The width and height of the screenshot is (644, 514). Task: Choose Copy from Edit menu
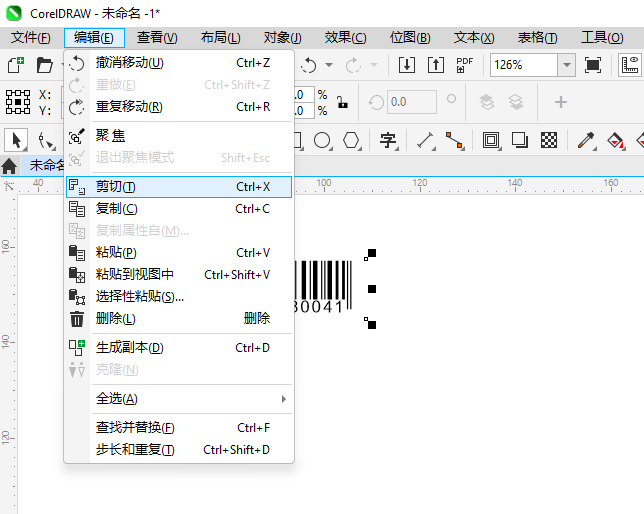pyautogui.click(x=179, y=209)
